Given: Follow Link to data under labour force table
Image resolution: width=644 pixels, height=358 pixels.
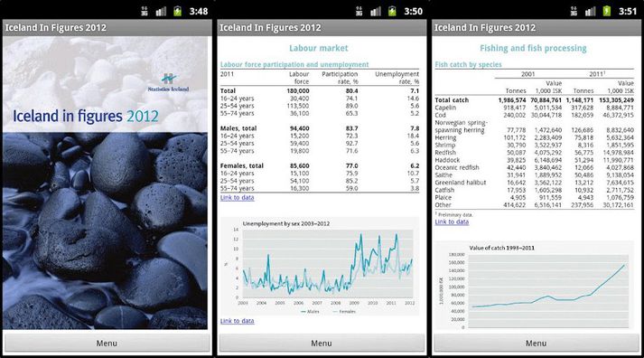Looking at the screenshot, I should coord(237,198).
